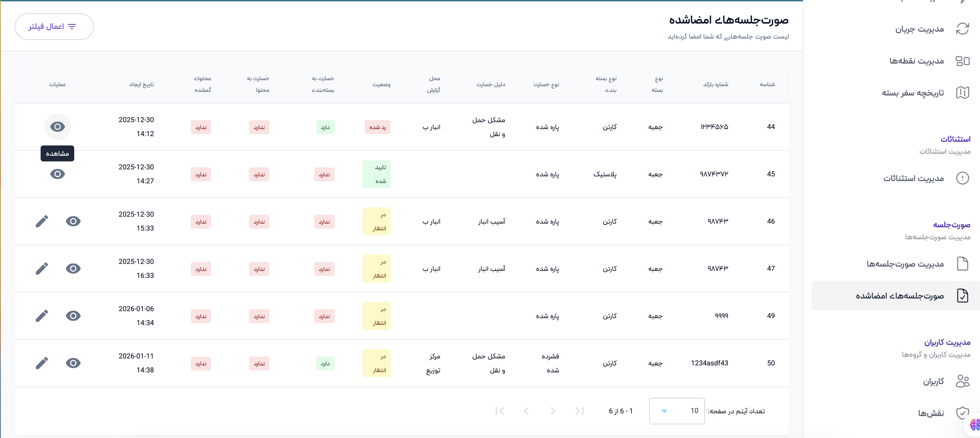Click the رد شده status badge
Image resolution: width=980 pixels, height=438 pixels.
click(377, 127)
